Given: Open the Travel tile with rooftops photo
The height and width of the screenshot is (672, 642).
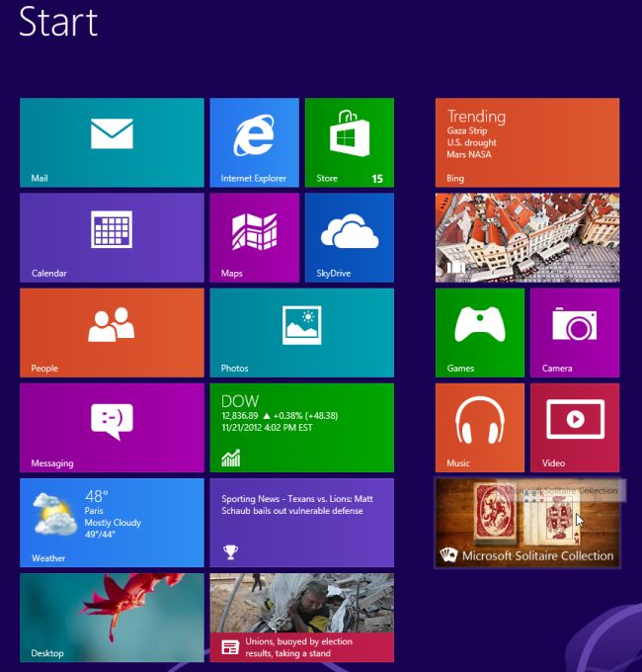Looking at the screenshot, I should click(x=527, y=237).
